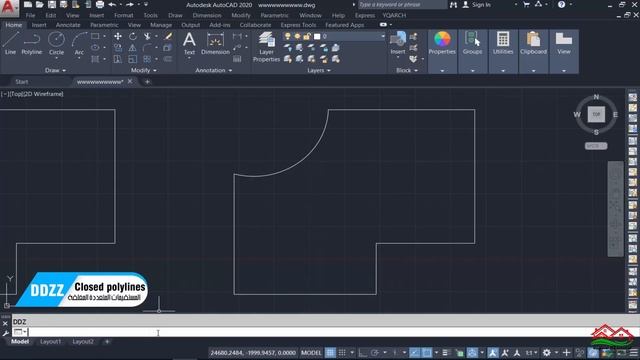640x360 pixels.
Task: Select the Erase tool
Action: [168, 36]
